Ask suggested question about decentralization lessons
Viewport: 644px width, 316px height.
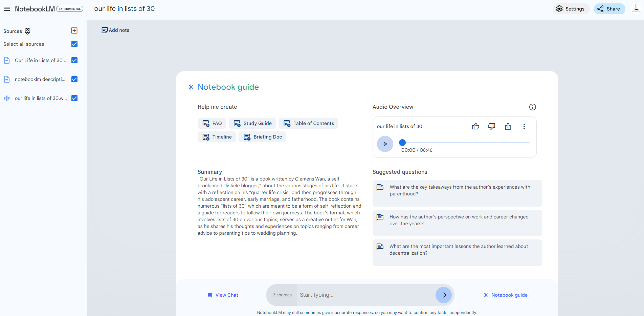[x=457, y=253]
